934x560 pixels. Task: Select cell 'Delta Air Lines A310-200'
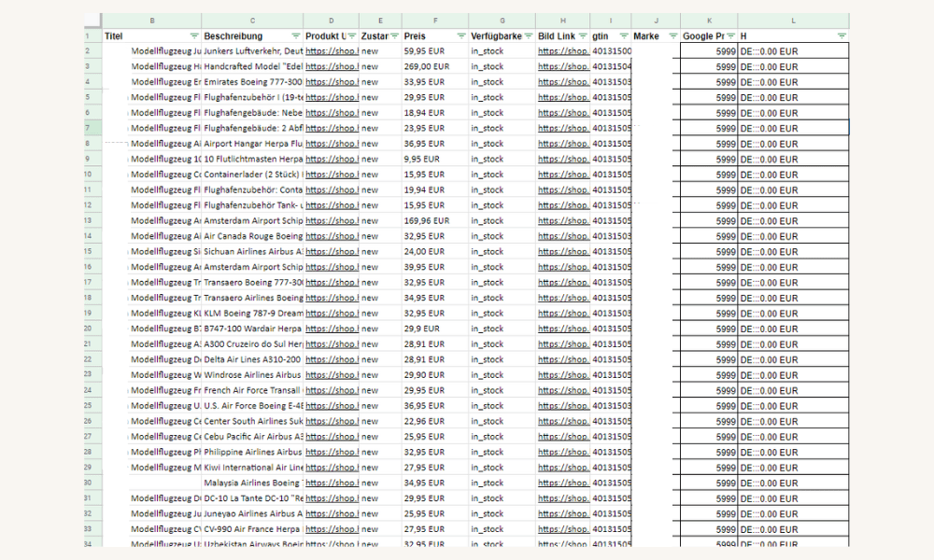point(252,359)
